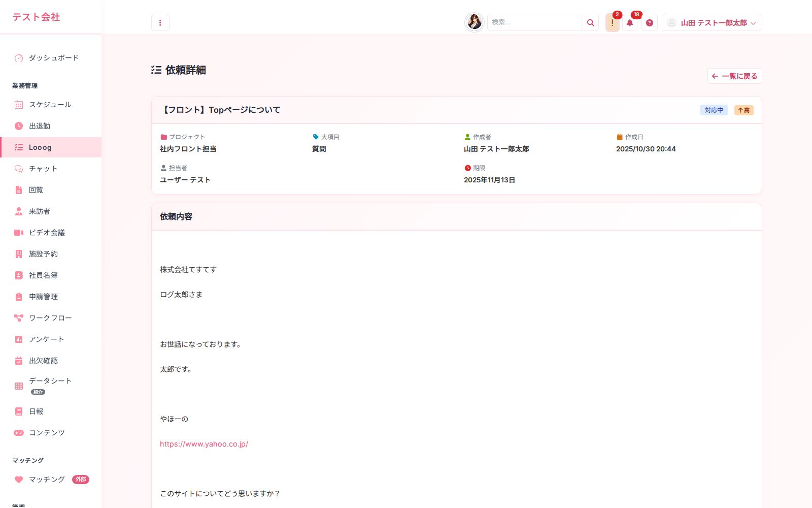This screenshot has width=812, height=508.
Task: Open 回覧 document icon in sidebar
Action: (x=19, y=190)
